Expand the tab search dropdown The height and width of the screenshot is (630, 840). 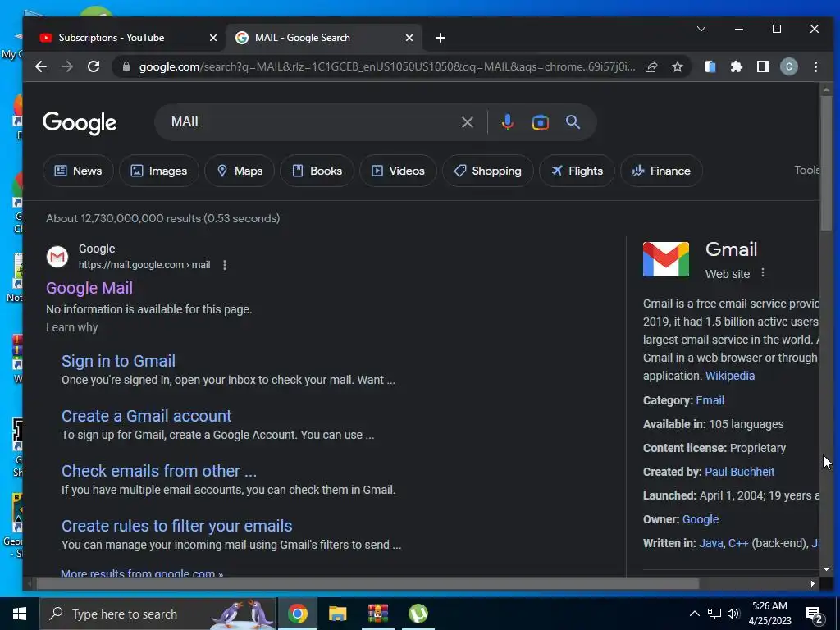coord(701,29)
